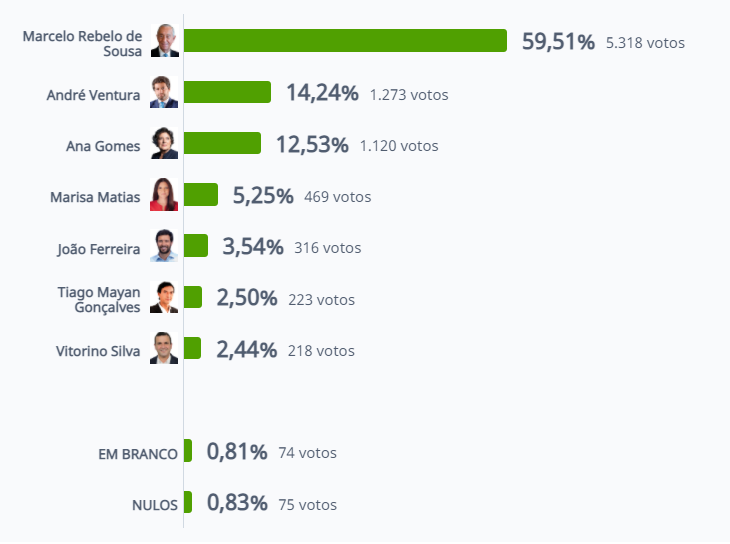
Task: Select the green bar for Ana Gomes
Action: pos(222,143)
